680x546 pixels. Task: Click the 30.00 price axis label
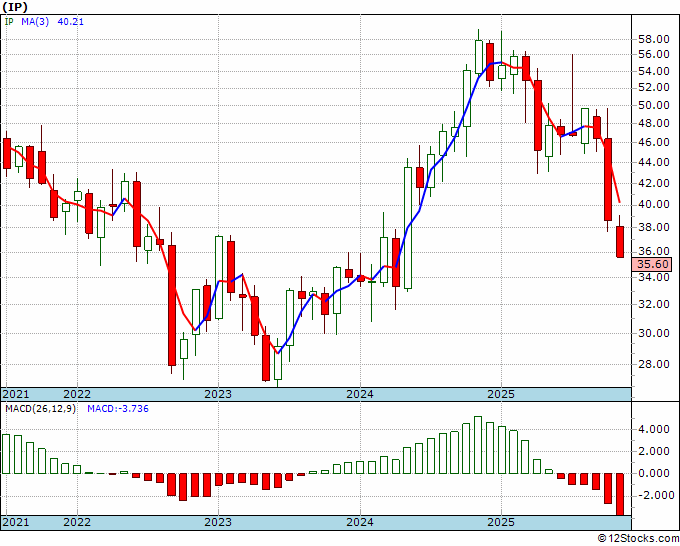click(654, 333)
